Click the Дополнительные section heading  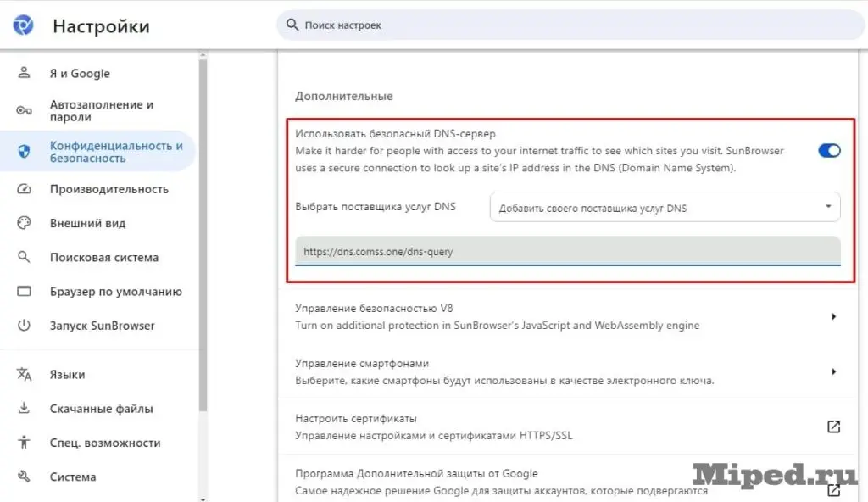[344, 96]
